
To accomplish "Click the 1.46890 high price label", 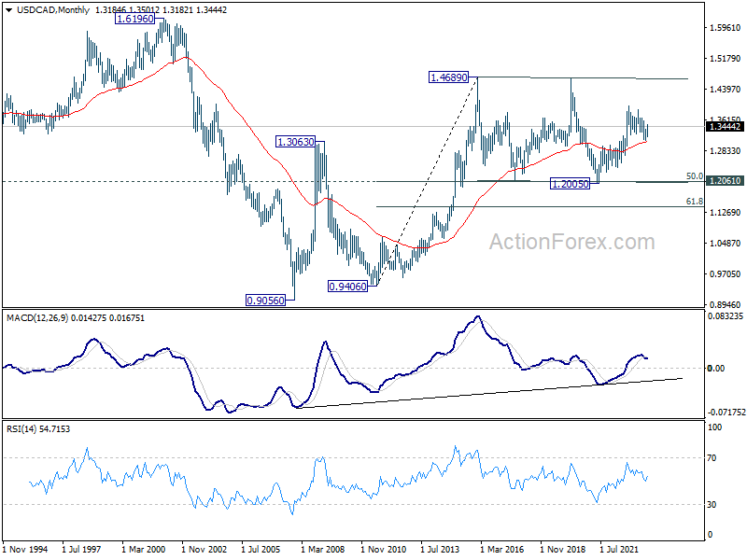I will (x=452, y=77).
